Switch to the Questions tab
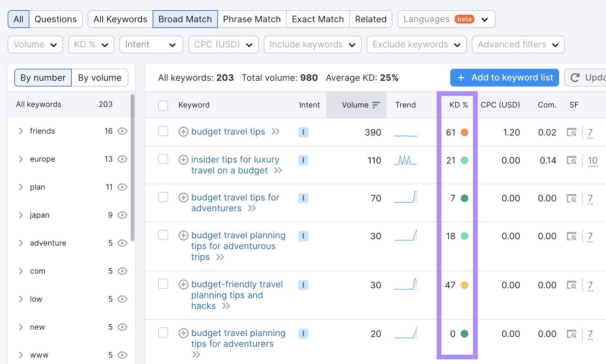This screenshot has width=606, height=364. [x=56, y=19]
